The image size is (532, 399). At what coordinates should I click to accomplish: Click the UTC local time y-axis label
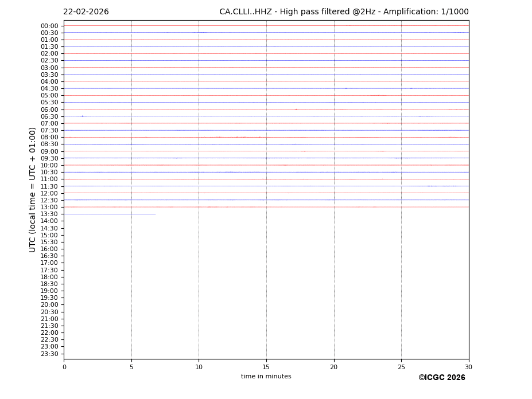click(x=33, y=189)
